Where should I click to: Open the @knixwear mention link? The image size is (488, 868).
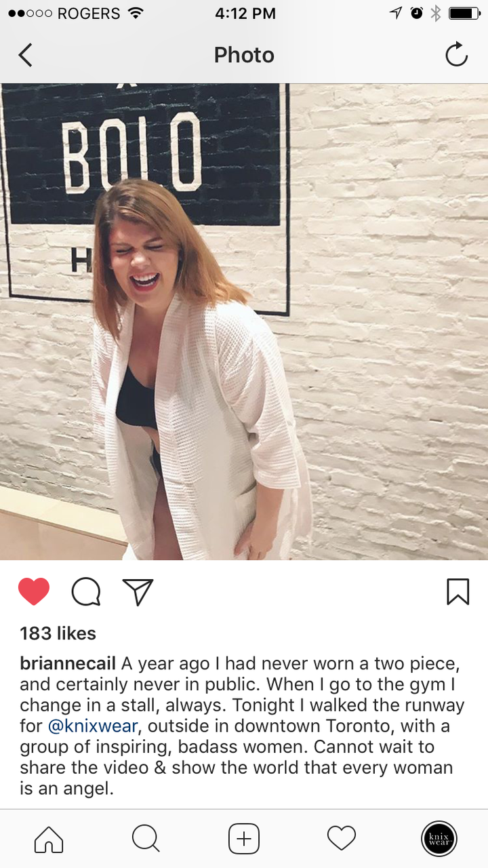pos(94,726)
